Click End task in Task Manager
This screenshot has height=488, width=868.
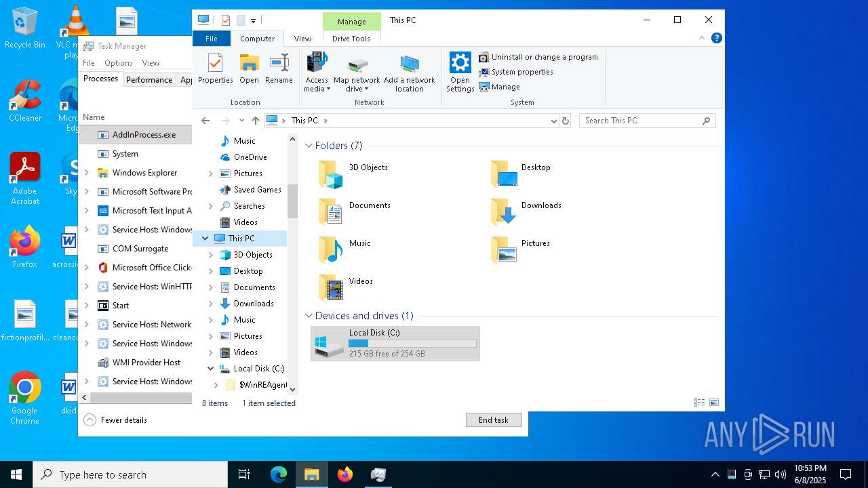[x=494, y=420]
